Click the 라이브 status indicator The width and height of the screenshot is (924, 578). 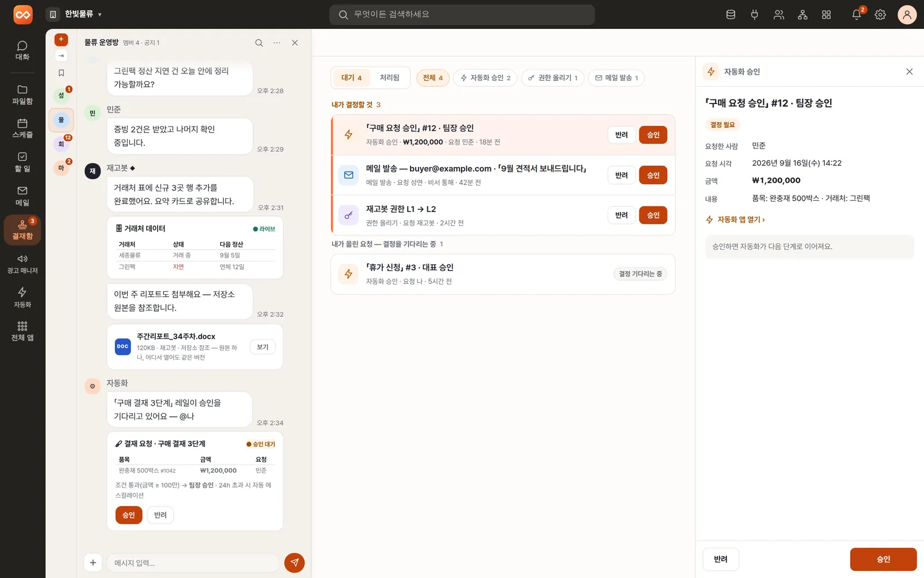coord(264,229)
